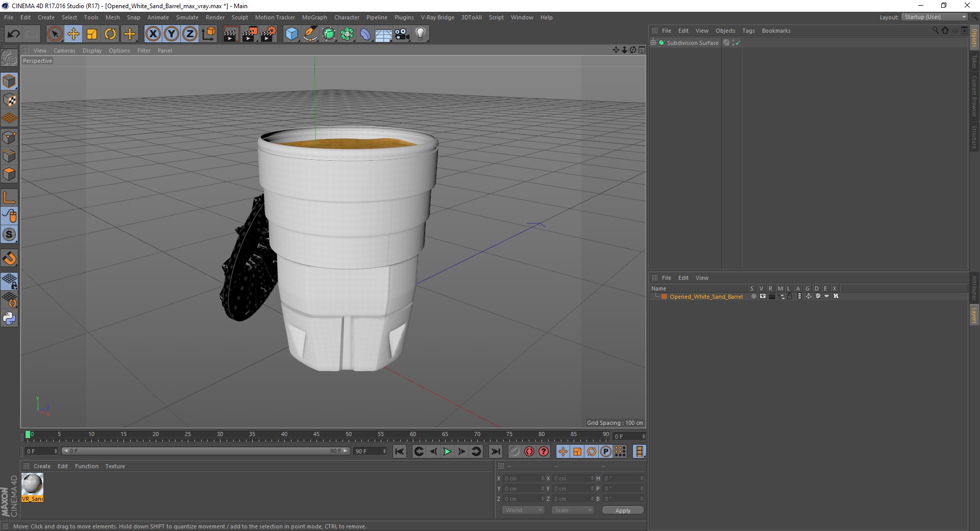This screenshot has height=531, width=980.
Task: Click the Apply button
Action: click(623, 511)
